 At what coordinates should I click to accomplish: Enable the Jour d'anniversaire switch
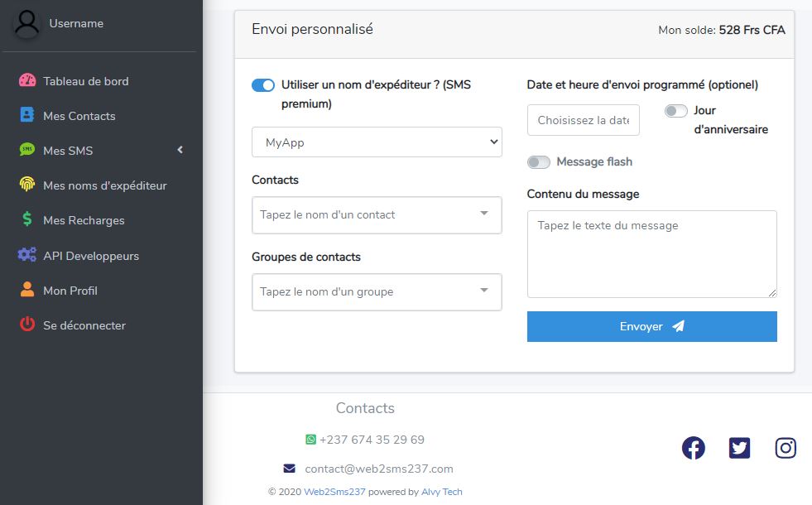pos(675,111)
